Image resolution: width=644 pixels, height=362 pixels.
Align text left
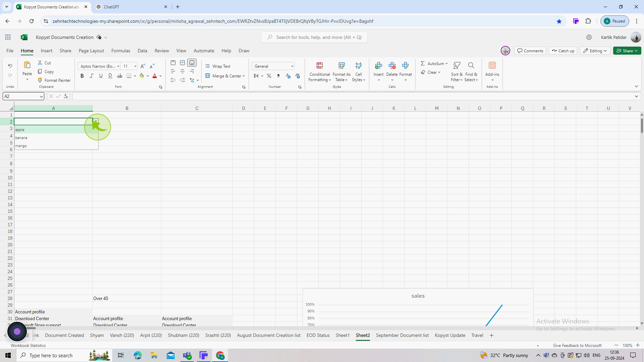[x=173, y=71]
